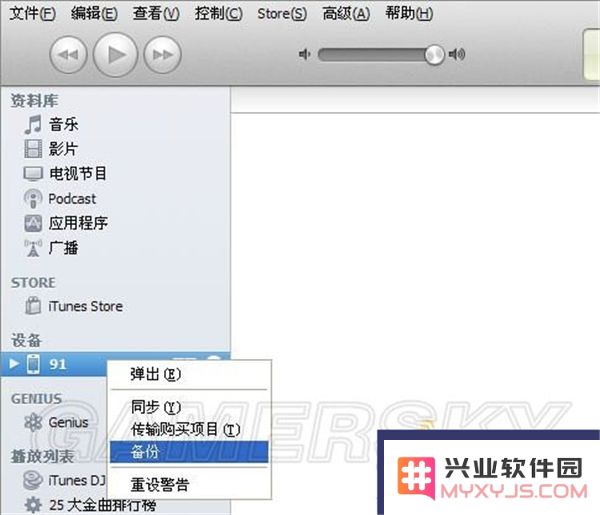The height and width of the screenshot is (515, 600).
Task: Click the radio tower icon beside 广播
Action: point(33,248)
